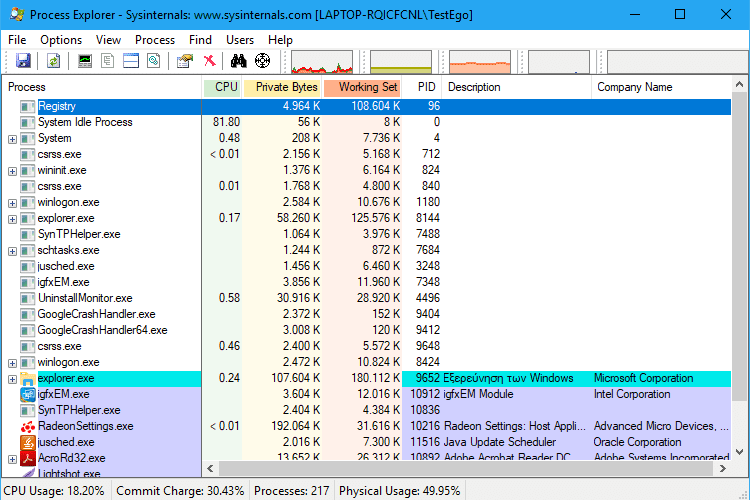Click the Adobe icon of AcroRd32.exe
Screen dimensions: 750x500
click(28, 458)
